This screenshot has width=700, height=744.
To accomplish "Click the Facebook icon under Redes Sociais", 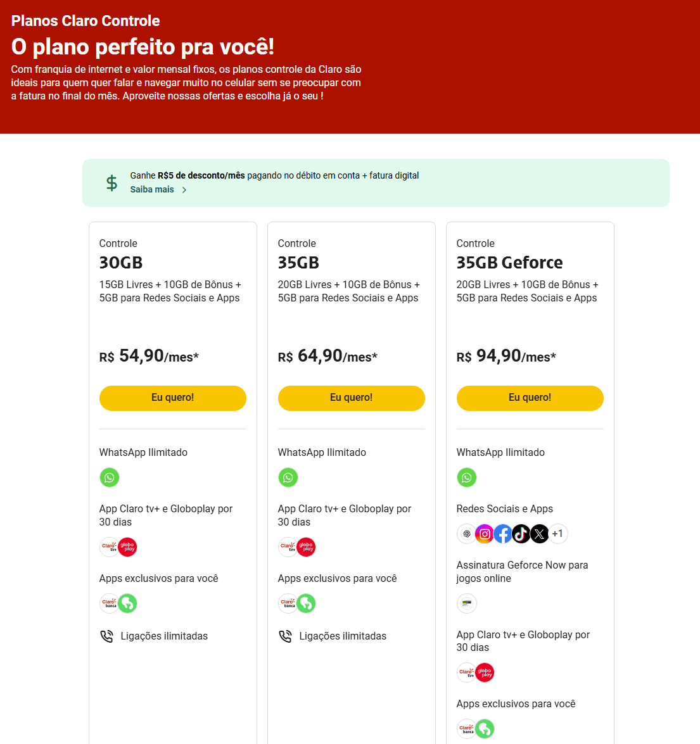I will tap(503, 534).
